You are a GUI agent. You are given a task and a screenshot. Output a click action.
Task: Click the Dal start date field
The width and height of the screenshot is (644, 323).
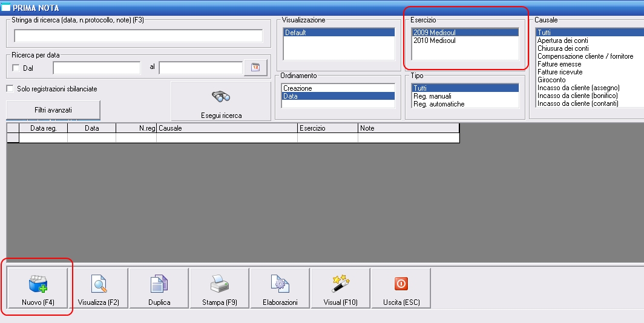(x=96, y=68)
